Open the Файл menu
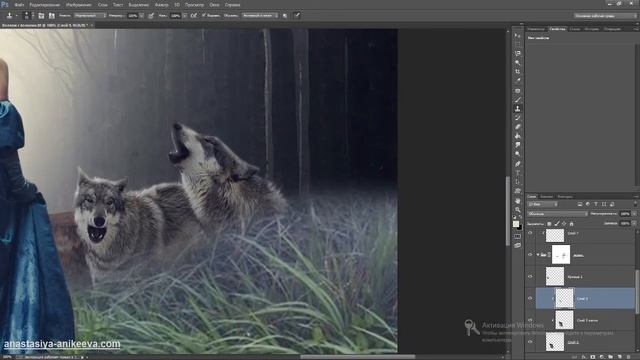 tap(19, 5)
